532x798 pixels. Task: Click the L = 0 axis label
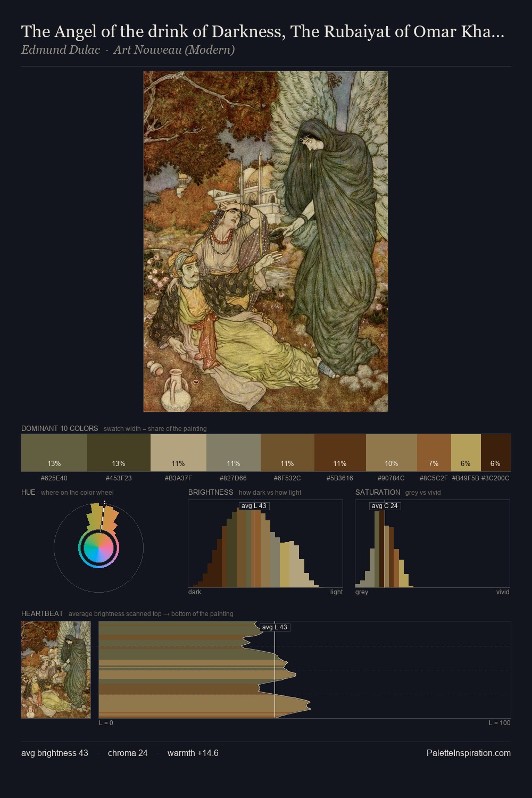coord(106,722)
